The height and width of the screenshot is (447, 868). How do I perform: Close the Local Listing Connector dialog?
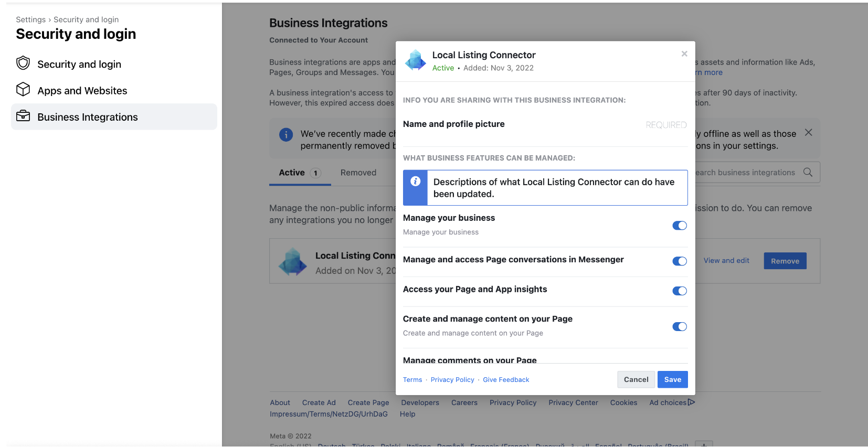(684, 54)
